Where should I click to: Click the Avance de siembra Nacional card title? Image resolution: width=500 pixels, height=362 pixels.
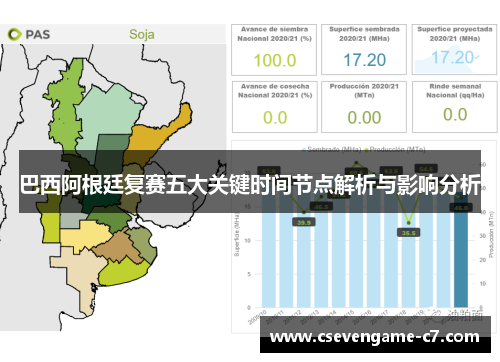pyautogui.click(x=274, y=34)
